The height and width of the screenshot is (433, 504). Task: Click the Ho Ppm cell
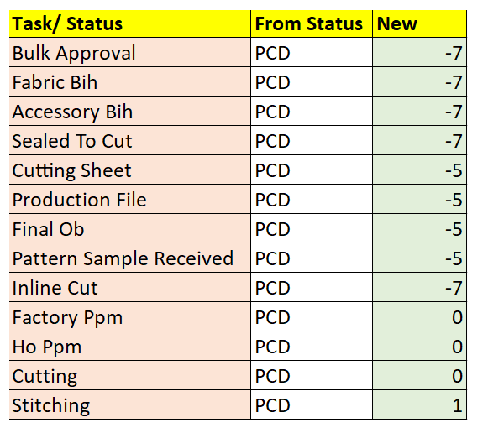(x=130, y=347)
